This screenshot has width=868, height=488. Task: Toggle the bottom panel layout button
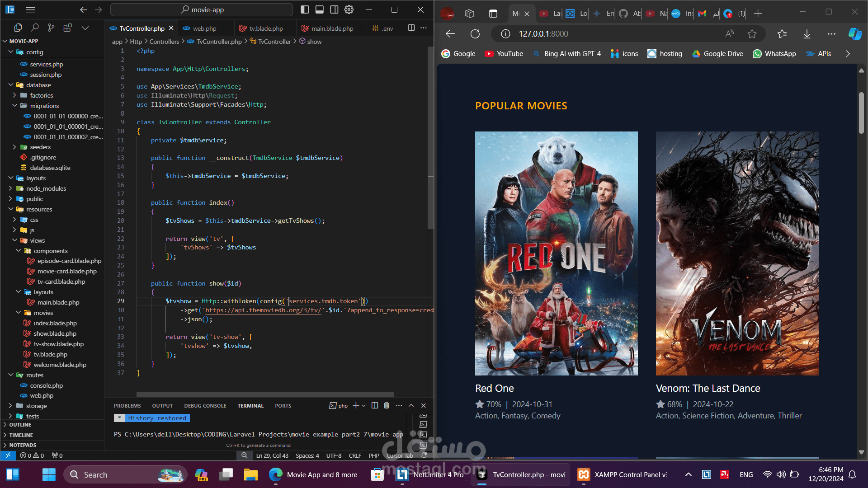coord(320,9)
